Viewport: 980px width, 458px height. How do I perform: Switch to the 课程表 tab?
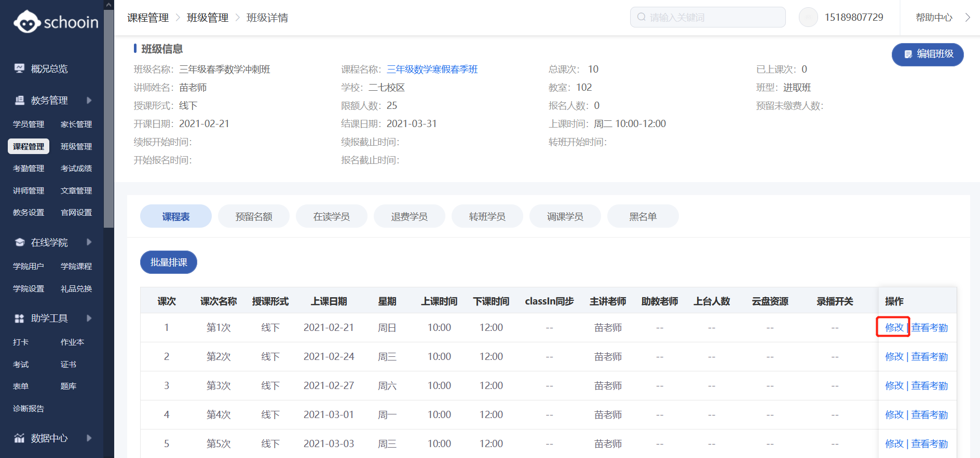(176, 216)
